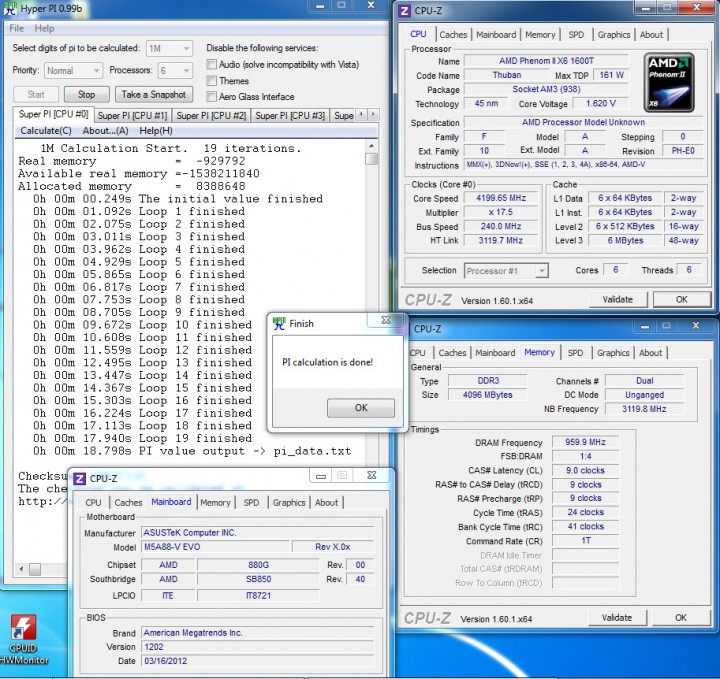Click scroll-up arrow in Super PI log
Image resolution: width=720 pixels, height=679 pixels.
point(371,146)
